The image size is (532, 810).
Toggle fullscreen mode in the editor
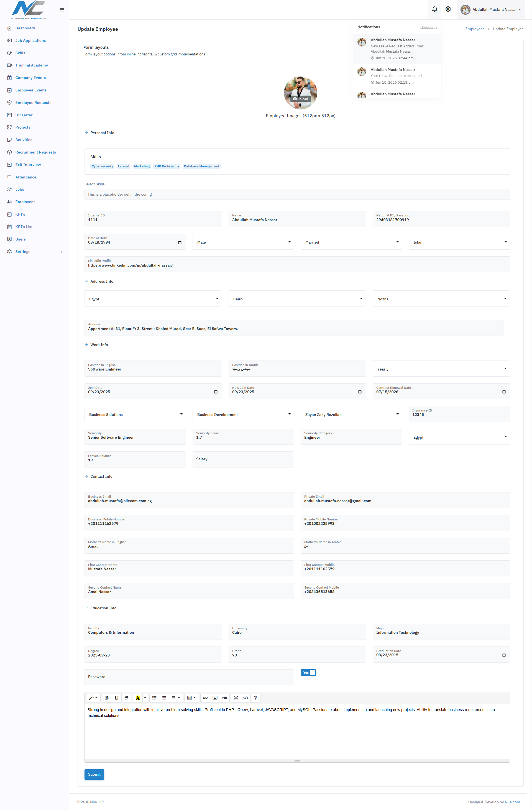pyautogui.click(x=236, y=698)
